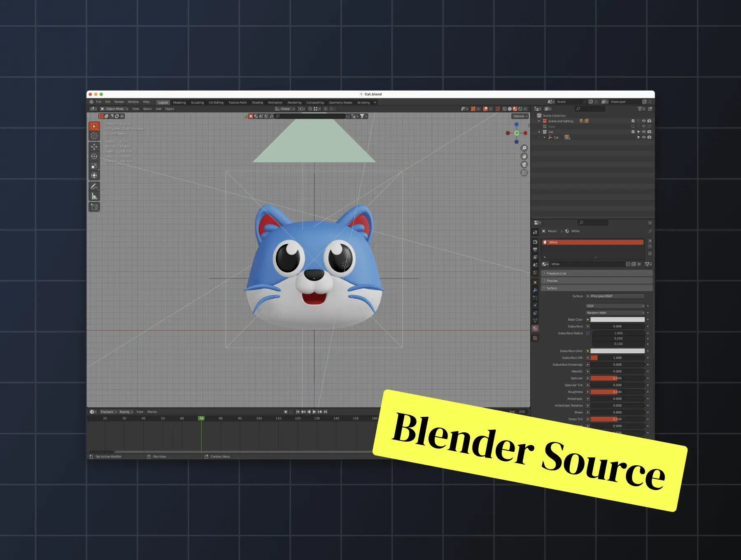
Task: Enable the disabled Base collection checkbox
Action: tap(633, 126)
